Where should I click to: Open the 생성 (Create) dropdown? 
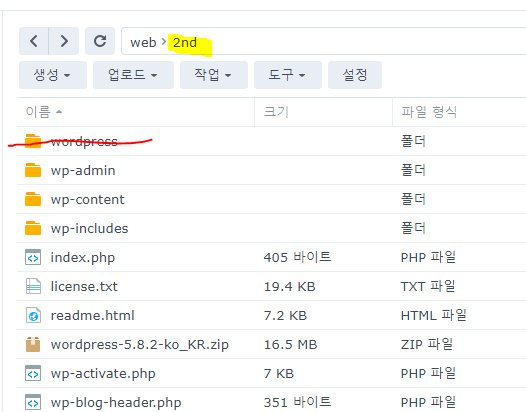pos(53,75)
